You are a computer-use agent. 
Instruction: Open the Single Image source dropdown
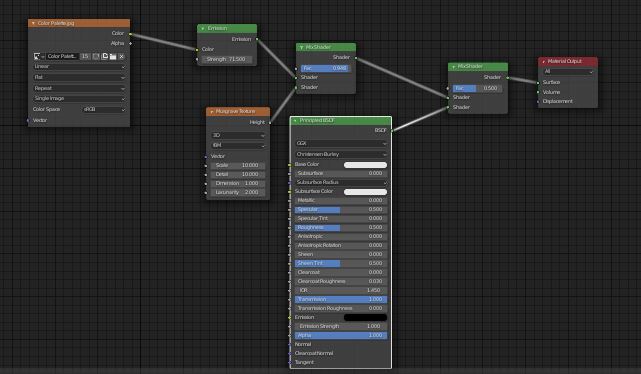79,99
